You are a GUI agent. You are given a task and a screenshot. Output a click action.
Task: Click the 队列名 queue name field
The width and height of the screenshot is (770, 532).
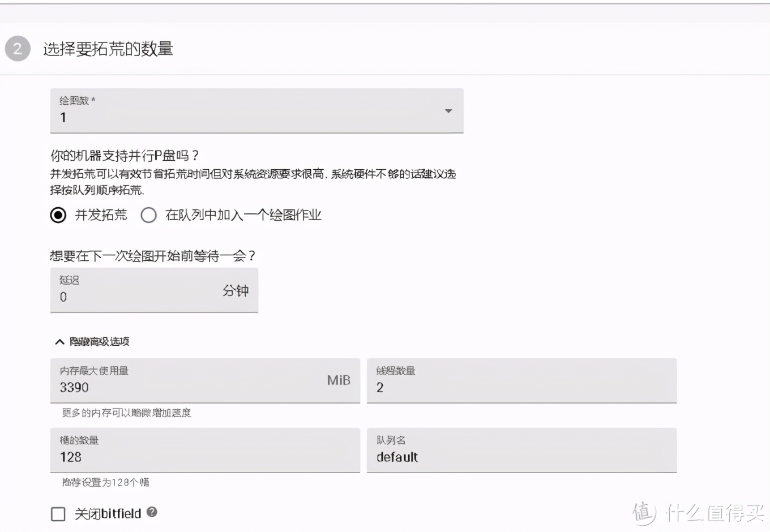pos(521,450)
